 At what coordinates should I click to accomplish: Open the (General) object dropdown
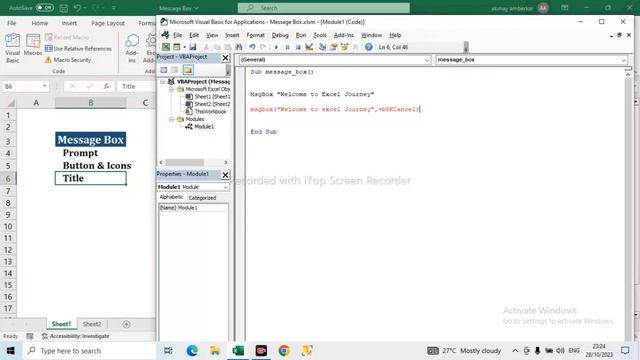(427, 60)
